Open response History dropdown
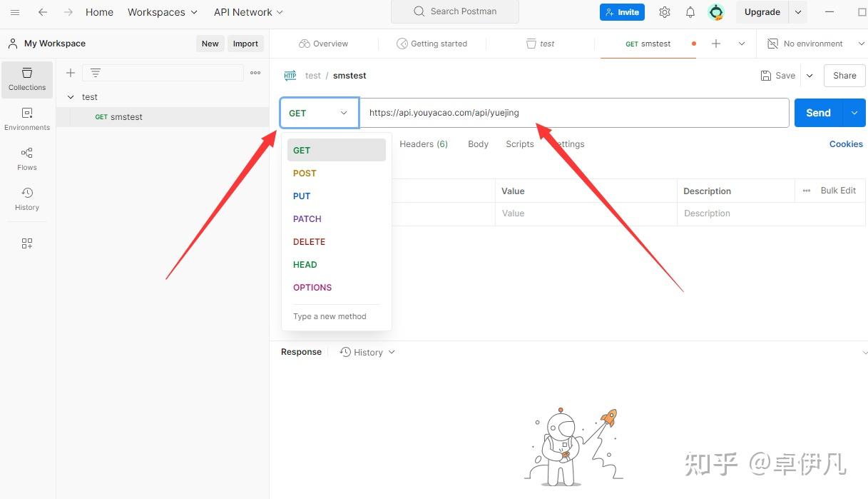This screenshot has width=868, height=499. point(367,352)
